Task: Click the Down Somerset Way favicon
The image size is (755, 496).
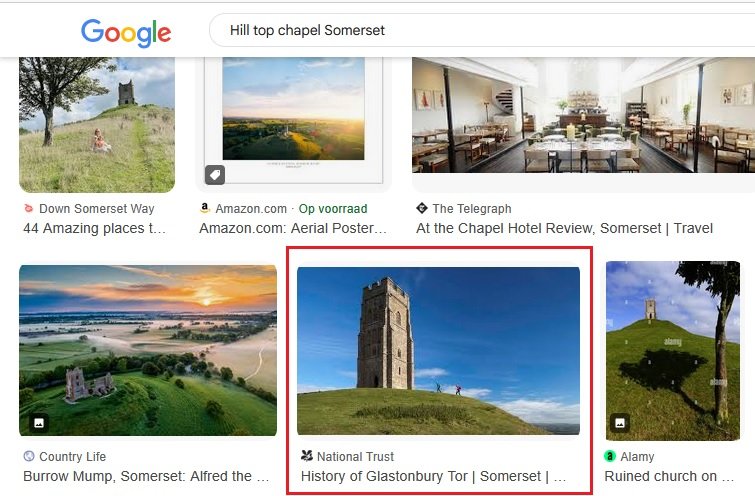Action: (28, 209)
